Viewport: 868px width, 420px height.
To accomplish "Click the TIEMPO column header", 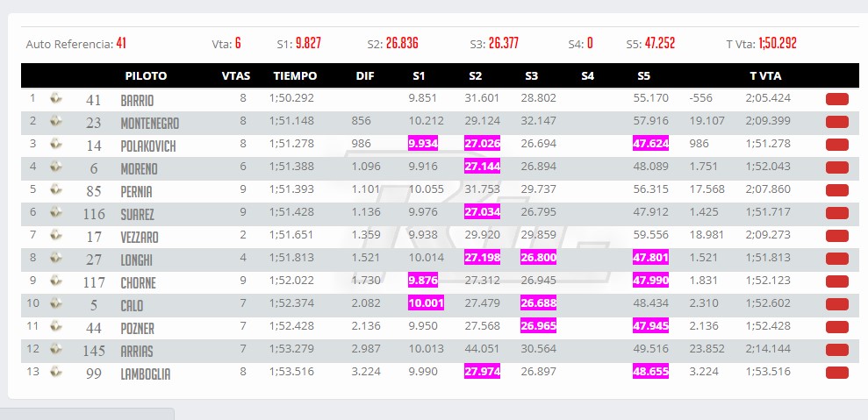I will tap(295, 76).
